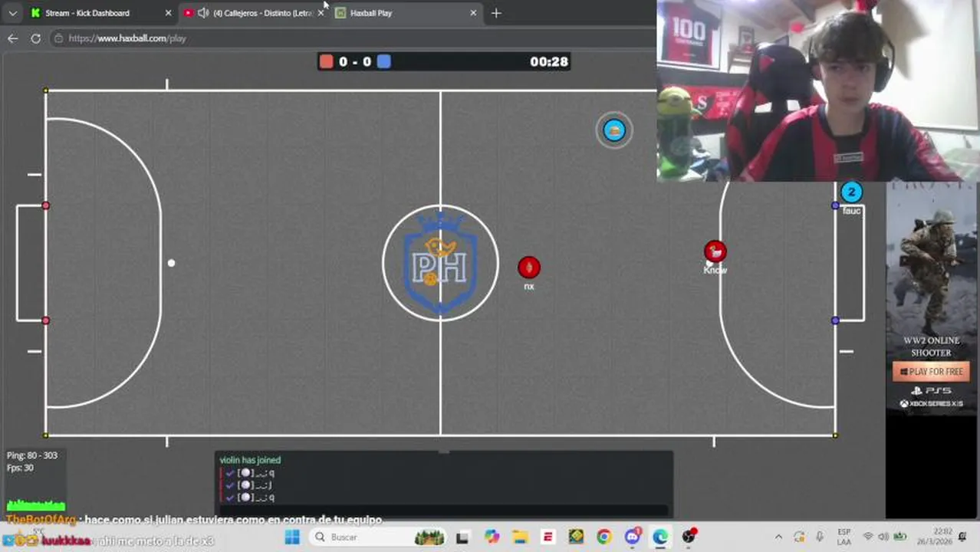Reload the page with the refresh icon
The height and width of the screenshot is (552, 980).
[35, 38]
